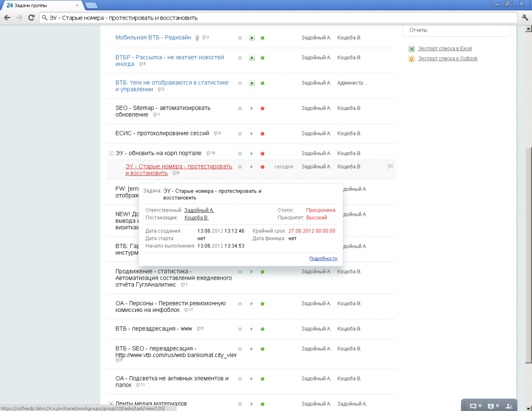
Task: Click browser forward arrow
Action: pos(19,18)
